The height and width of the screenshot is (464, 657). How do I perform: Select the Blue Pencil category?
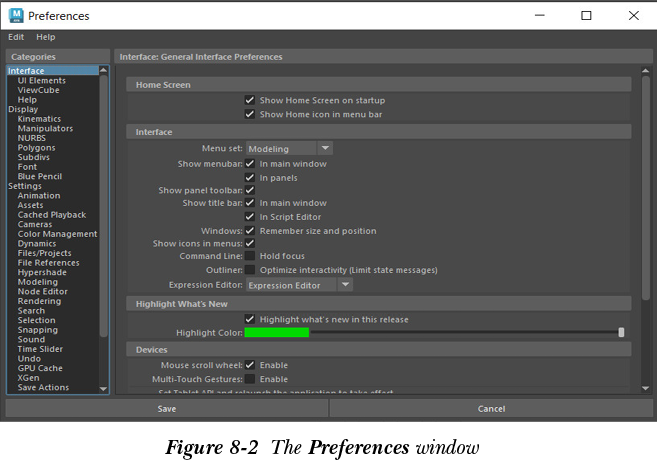tap(39, 176)
